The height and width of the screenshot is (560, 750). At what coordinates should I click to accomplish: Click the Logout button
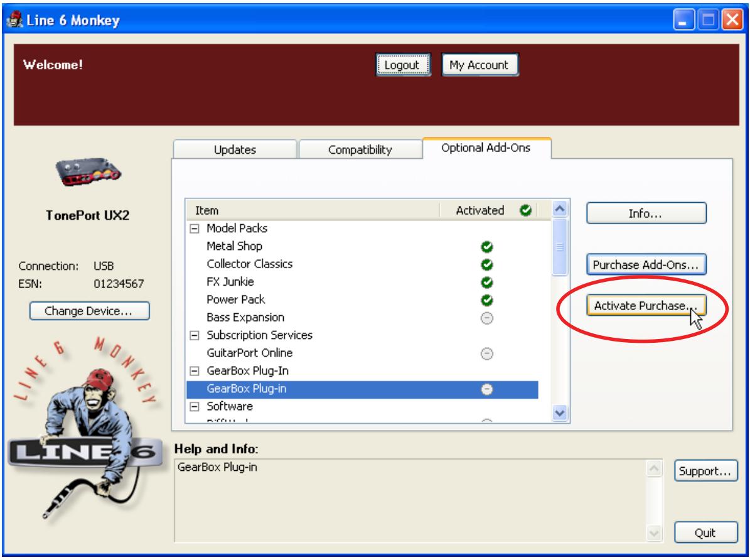(402, 65)
